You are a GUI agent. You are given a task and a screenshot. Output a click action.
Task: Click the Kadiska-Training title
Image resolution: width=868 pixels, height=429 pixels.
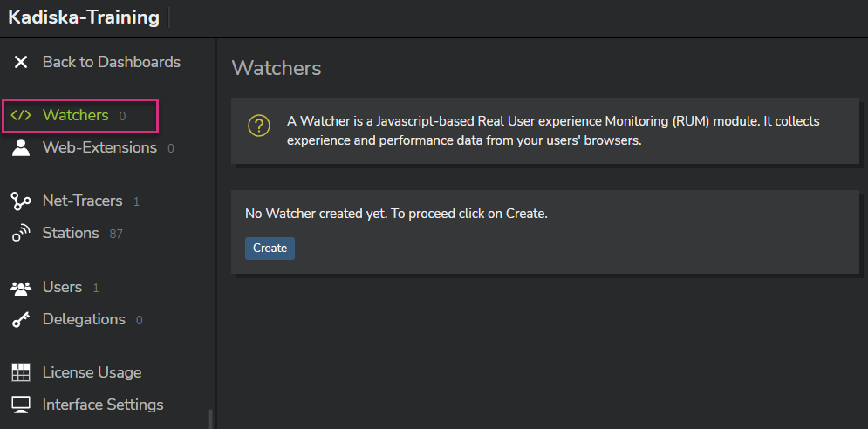click(x=84, y=17)
